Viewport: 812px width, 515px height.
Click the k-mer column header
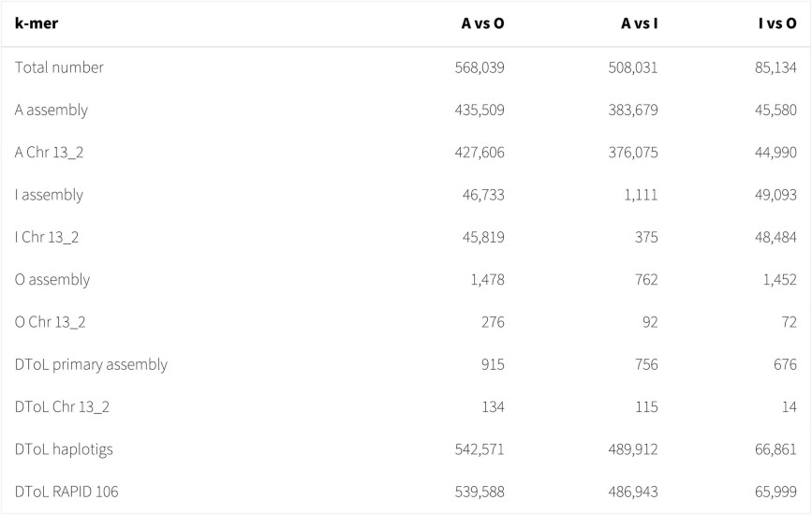pos(36,24)
